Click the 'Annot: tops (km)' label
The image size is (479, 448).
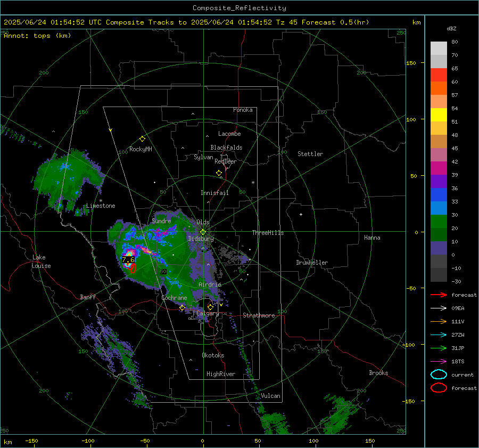[x=37, y=36]
